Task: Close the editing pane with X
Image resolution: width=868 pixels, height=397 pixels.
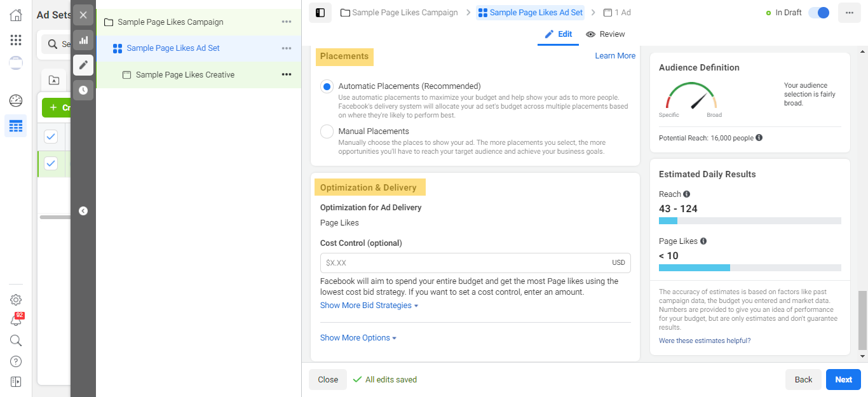Action: coord(83,15)
